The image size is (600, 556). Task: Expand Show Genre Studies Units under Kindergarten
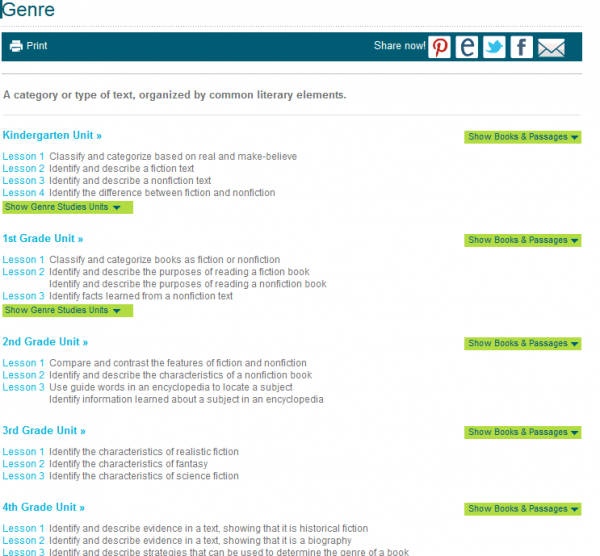67,207
